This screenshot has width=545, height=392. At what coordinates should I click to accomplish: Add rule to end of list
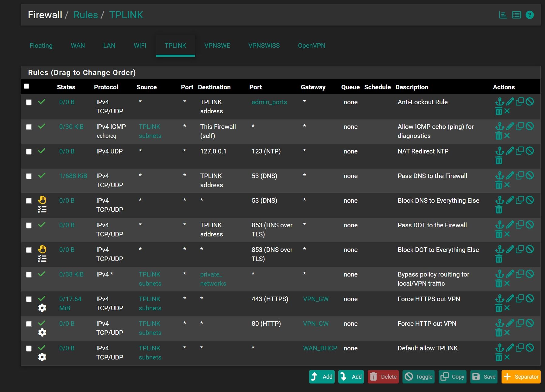[351, 377]
